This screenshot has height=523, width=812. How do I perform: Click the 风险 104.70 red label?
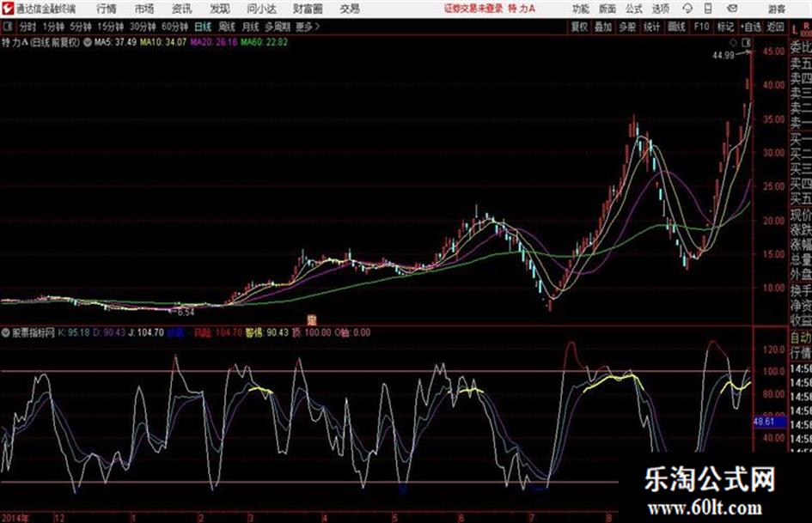218,333
